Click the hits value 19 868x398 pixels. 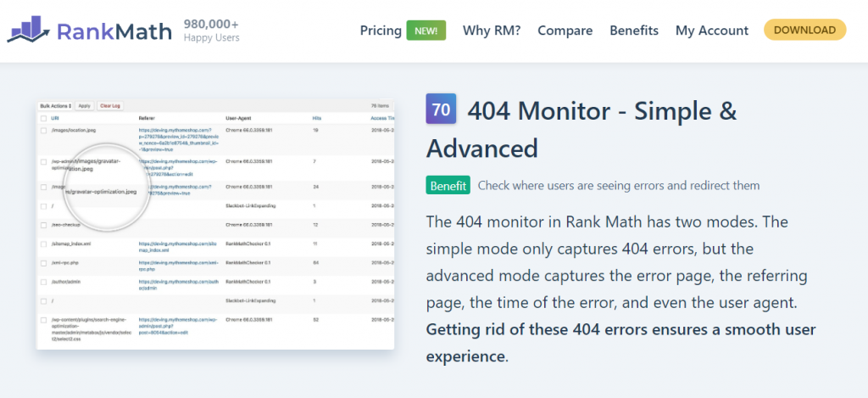coord(315,131)
